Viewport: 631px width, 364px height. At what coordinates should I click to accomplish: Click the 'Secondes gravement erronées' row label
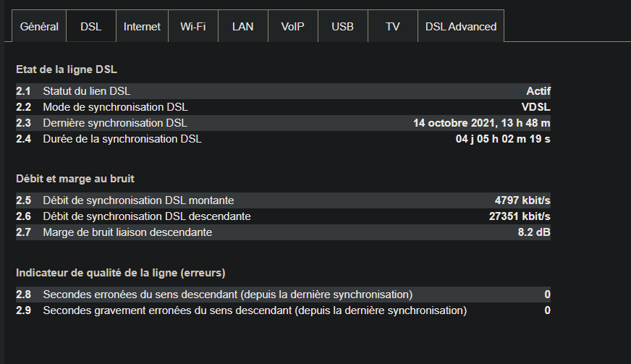pos(255,310)
